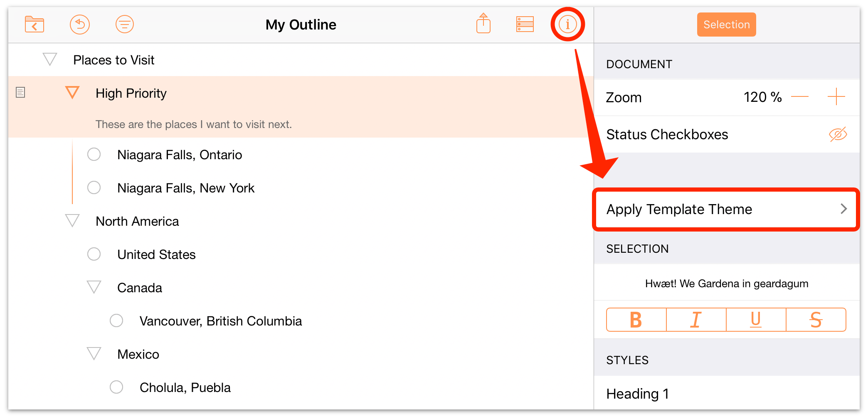Screen dimensions: 868x419
Task: Tap the undo arrow icon
Action: tap(80, 25)
